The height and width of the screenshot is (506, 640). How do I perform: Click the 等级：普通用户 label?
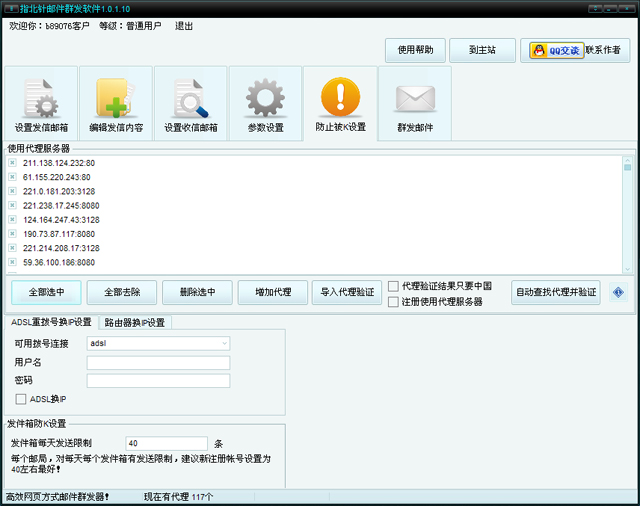coord(130,26)
